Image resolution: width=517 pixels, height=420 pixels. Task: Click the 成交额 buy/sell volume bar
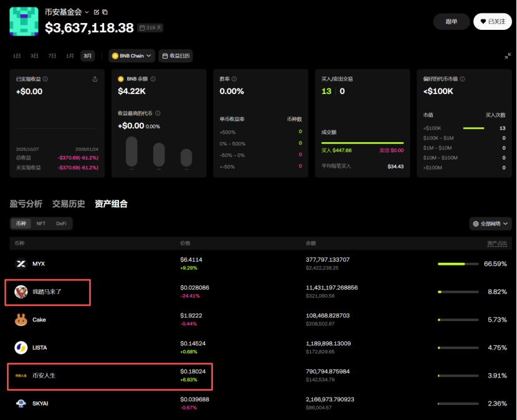363,143
